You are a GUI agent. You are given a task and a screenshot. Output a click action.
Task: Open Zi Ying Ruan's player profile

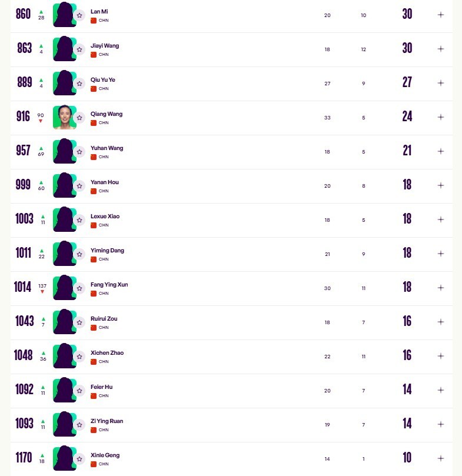(x=107, y=421)
